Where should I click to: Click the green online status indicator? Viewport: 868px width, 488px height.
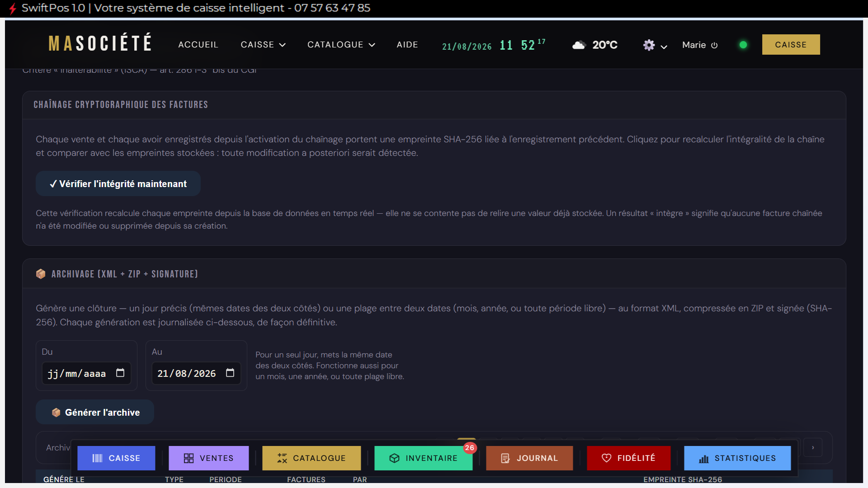[x=743, y=45]
